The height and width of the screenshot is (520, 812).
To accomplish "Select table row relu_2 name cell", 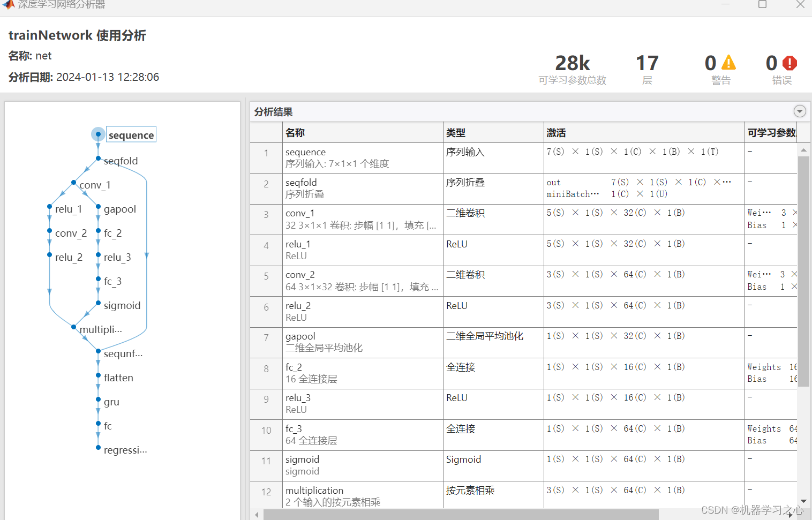I will tap(363, 312).
